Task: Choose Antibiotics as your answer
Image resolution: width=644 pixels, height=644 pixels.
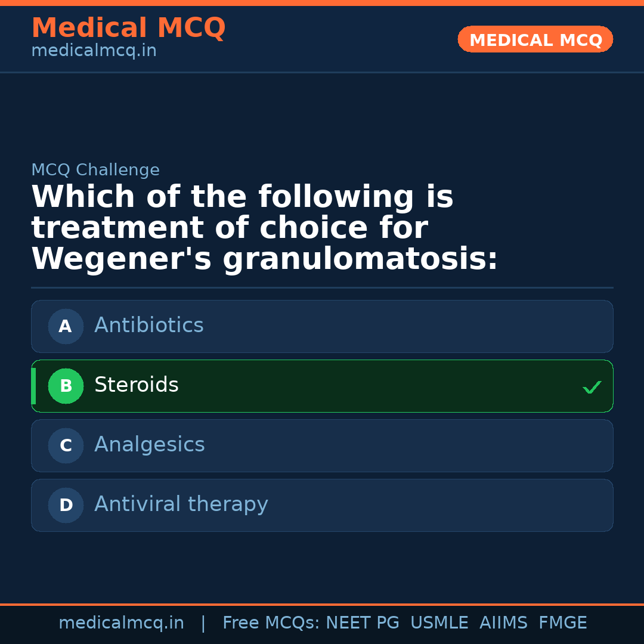Action: (322, 326)
